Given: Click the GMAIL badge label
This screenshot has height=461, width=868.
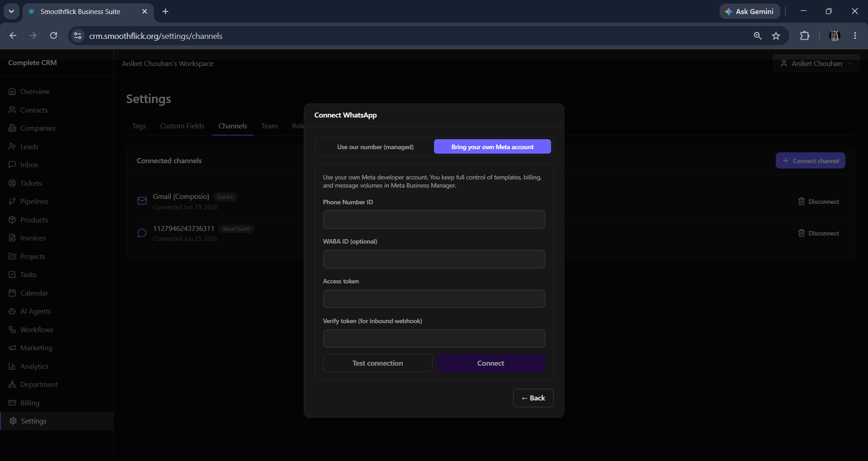Looking at the screenshot, I should click(225, 197).
